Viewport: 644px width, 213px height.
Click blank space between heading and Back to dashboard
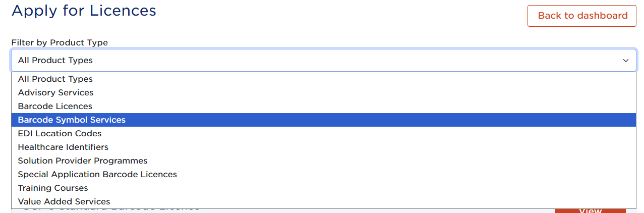tap(343, 15)
